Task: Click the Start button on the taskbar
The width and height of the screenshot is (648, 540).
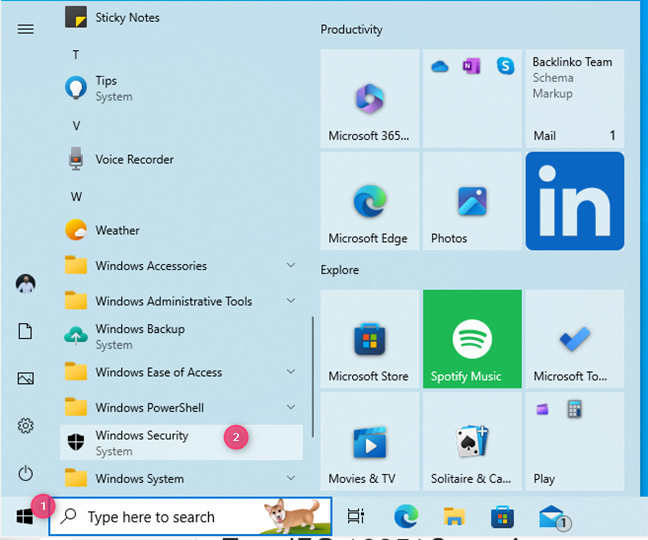Action: coord(25,516)
